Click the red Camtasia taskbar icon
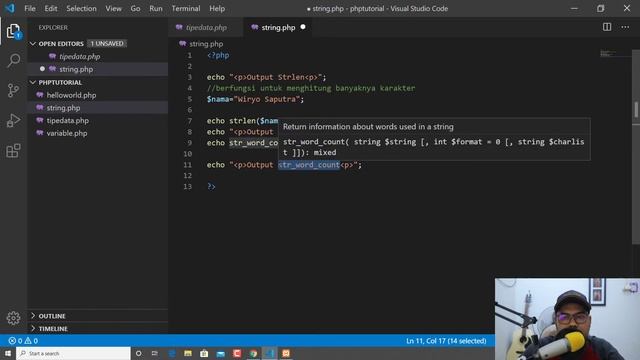The height and width of the screenshot is (360, 640). tap(237, 353)
